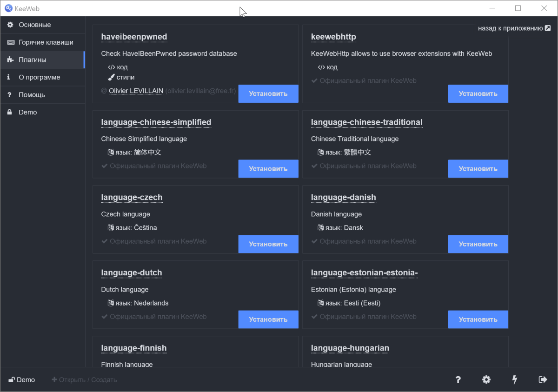
Task: Click Check HaveIBeenPwned password database description
Action: tap(169, 53)
